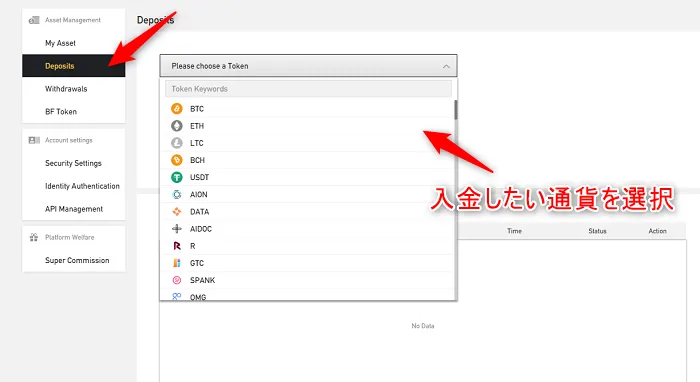The width and height of the screenshot is (700, 382).
Task: Select Deposits in the sidebar
Action: click(74, 66)
